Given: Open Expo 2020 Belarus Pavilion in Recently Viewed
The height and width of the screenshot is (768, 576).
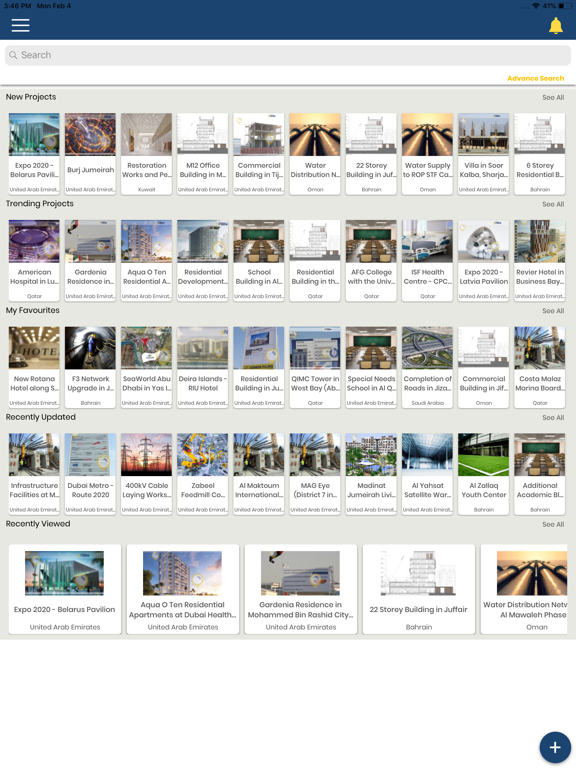Looking at the screenshot, I should 65,589.
